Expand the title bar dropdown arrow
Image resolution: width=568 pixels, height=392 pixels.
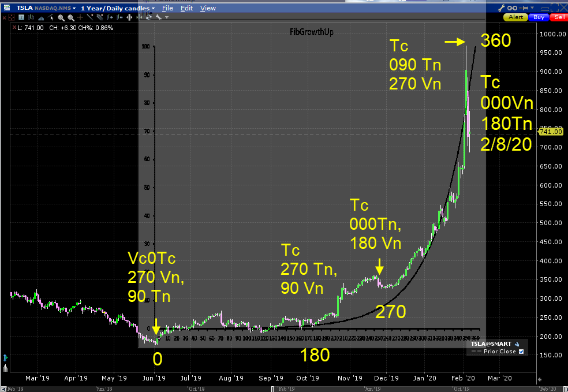(x=532, y=8)
